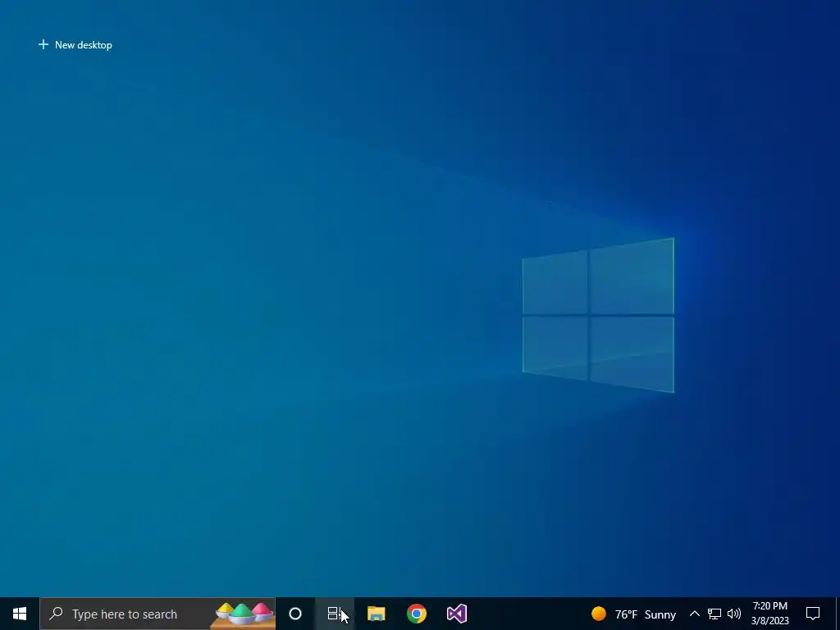The image size is (840, 630).
Task: Open Cortana circle icon
Action: (x=295, y=614)
